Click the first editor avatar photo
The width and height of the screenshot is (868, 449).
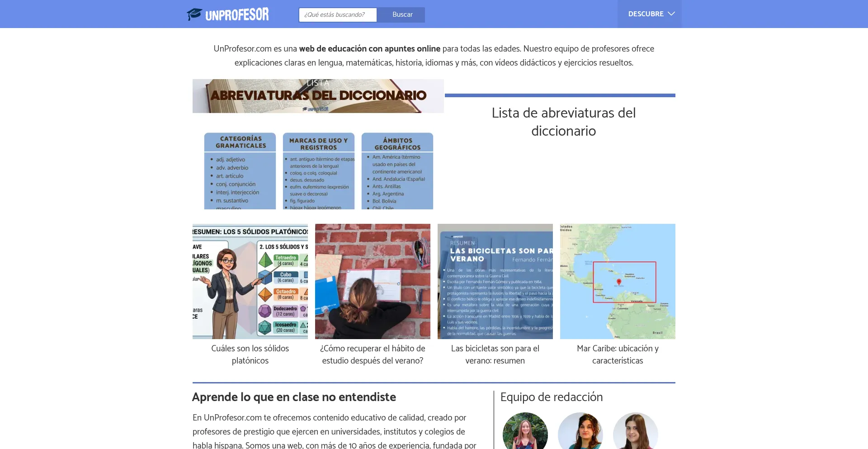(525, 431)
